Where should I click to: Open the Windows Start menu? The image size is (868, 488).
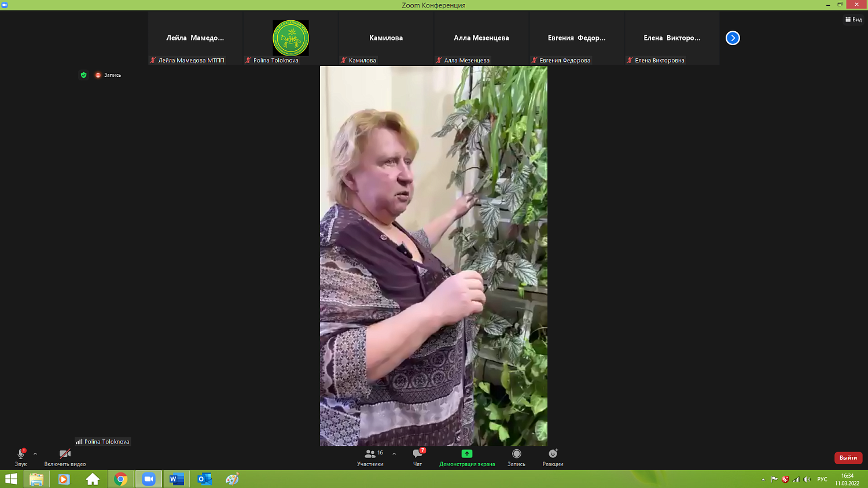pos(11,479)
